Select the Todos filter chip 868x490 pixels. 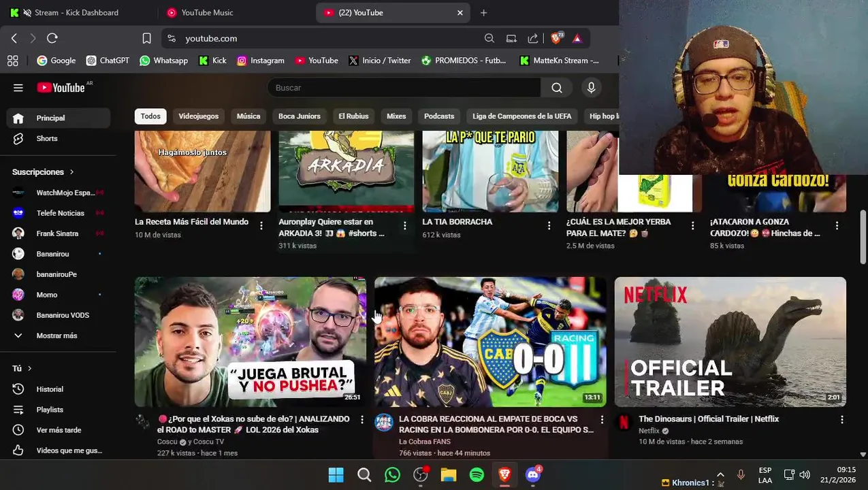pos(150,116)
